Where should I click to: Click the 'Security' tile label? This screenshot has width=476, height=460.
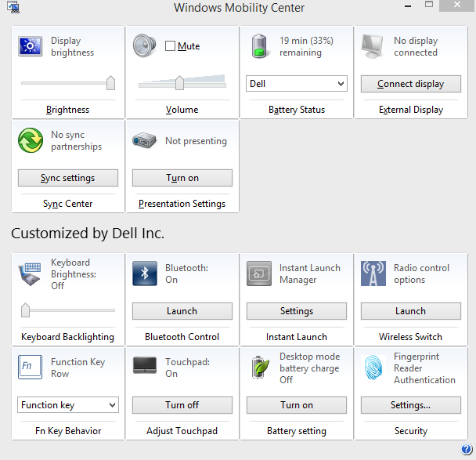(x=411, y=431)
